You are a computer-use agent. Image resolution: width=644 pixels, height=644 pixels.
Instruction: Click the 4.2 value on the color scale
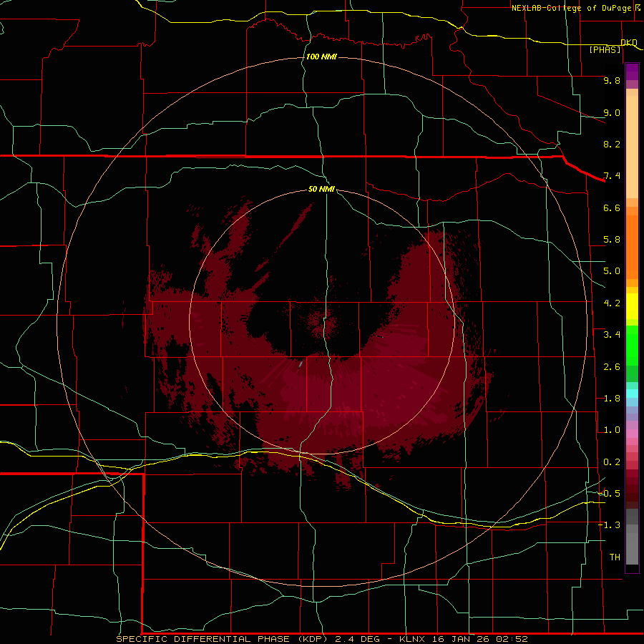click(612, 303)
